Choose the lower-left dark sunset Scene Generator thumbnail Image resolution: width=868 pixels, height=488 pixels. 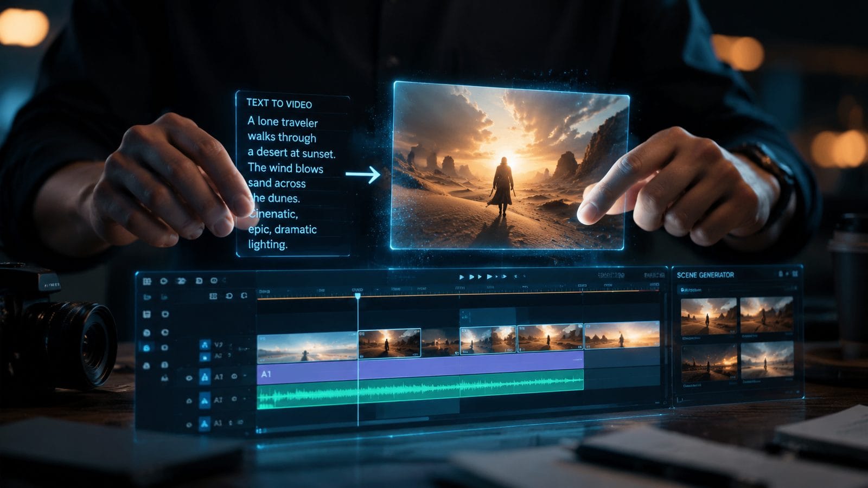709,362
